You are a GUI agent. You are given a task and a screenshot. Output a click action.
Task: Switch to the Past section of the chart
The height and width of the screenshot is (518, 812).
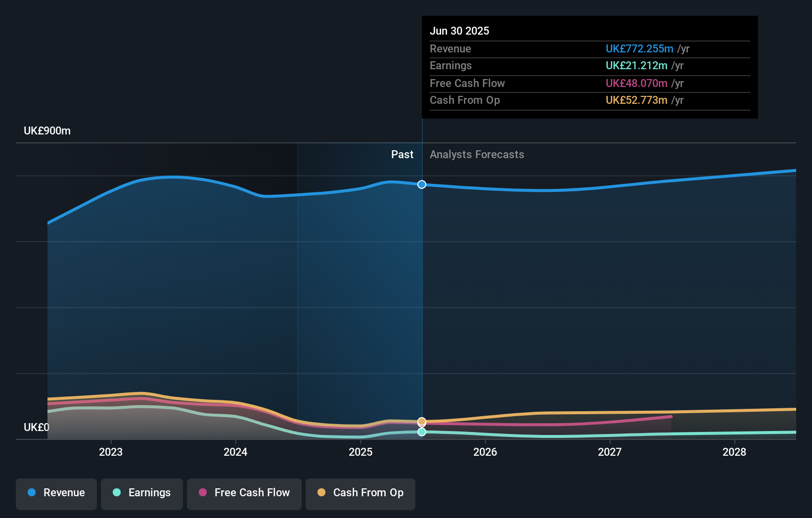point(402,154)
